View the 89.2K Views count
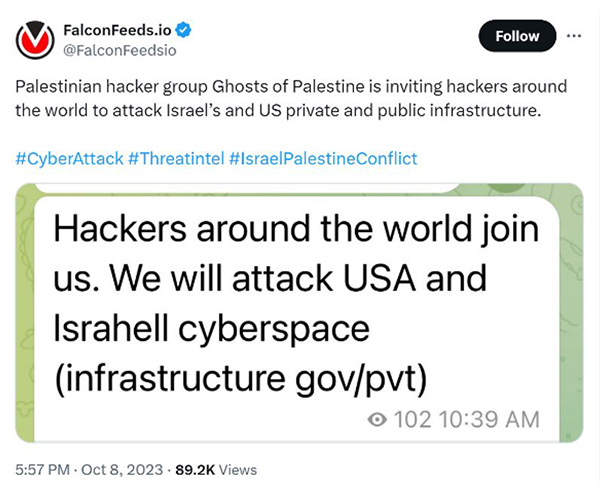Image resolution: width=600 pixels, height=494 pixels. coord(215,469)
